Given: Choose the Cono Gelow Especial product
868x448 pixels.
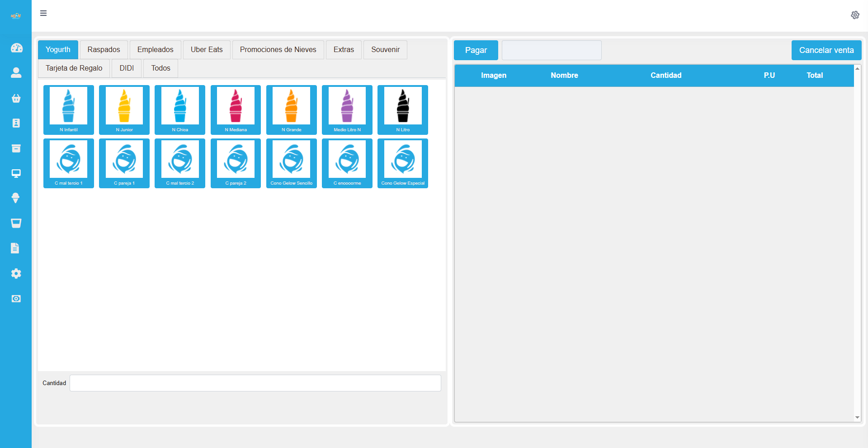Looking at the screenshot, I should point(403,163).
